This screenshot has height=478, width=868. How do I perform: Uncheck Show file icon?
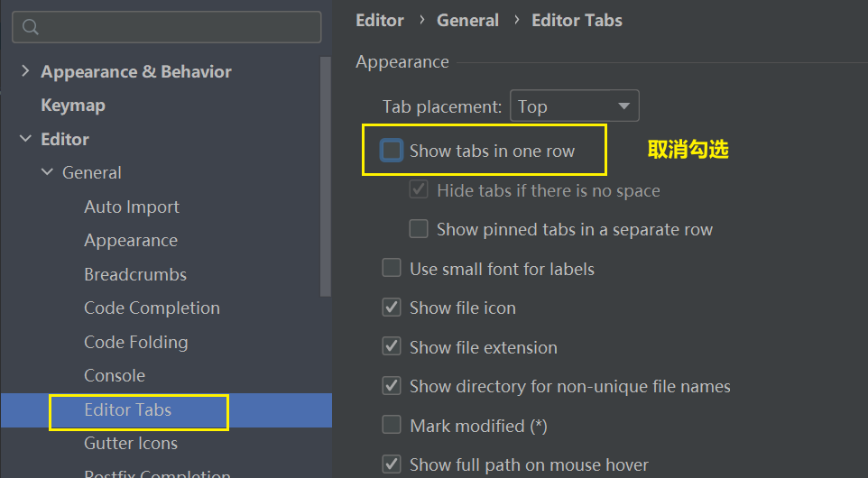tap(392, 308)
